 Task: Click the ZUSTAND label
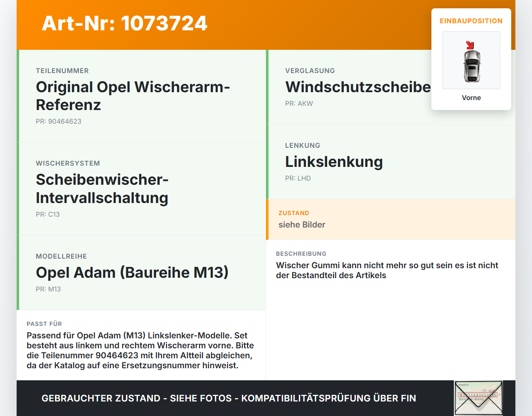[x=294, y=213]
